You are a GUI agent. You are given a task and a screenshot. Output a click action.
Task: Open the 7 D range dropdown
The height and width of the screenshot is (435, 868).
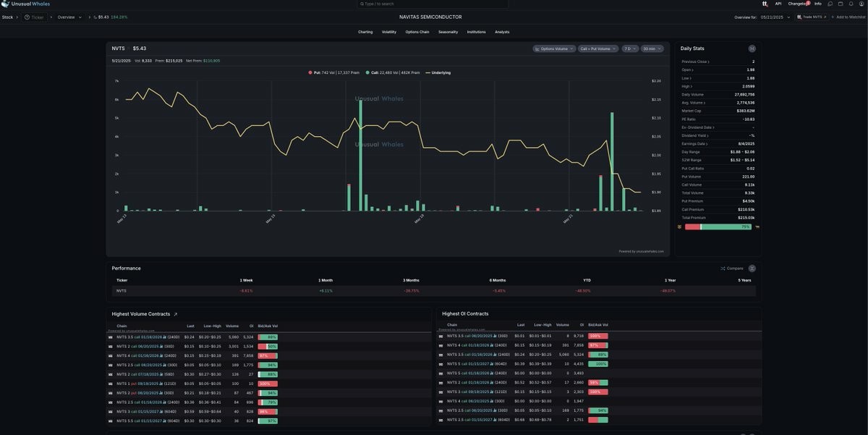pyautogui.click(x=630, y=48)
